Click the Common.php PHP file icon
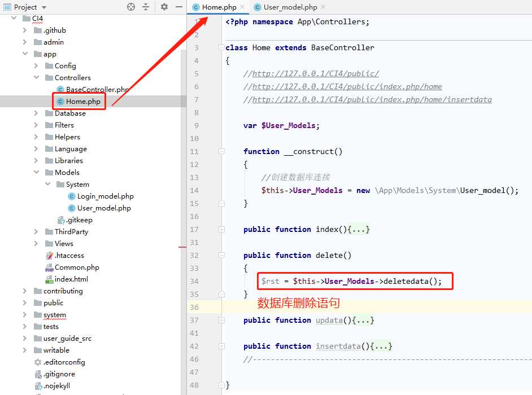532x395 pixels. coord(49,267)
